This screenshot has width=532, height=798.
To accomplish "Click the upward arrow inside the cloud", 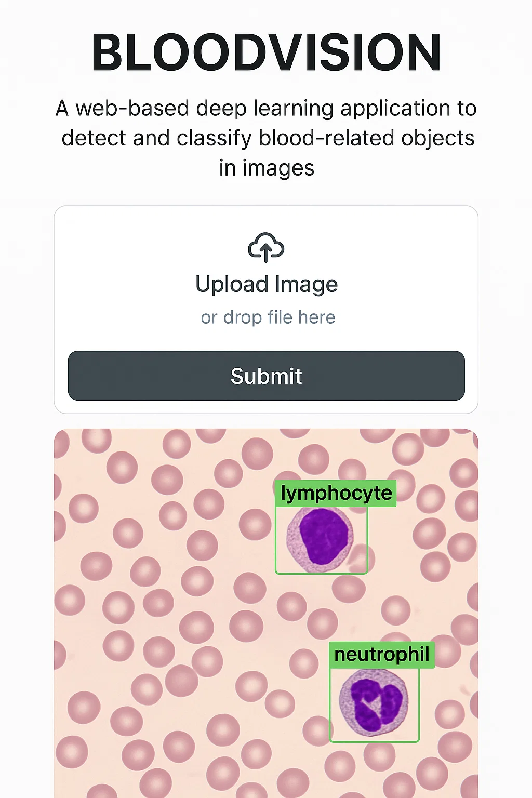I will pos(266,252).
